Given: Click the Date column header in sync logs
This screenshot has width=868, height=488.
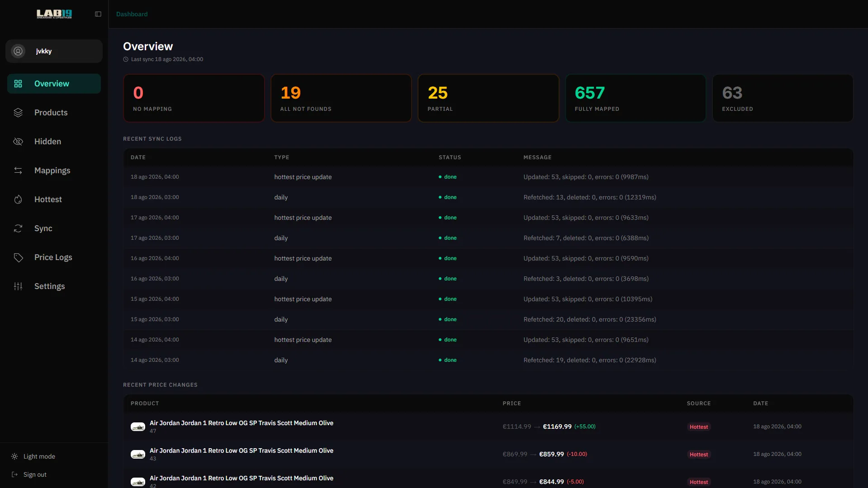Looking at the screenshot, I should pyautogui.click(x=138, y=157).
